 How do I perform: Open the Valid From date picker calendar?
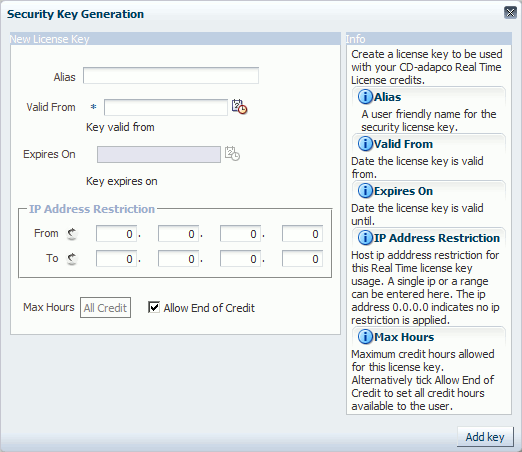(x=239, y=107)
